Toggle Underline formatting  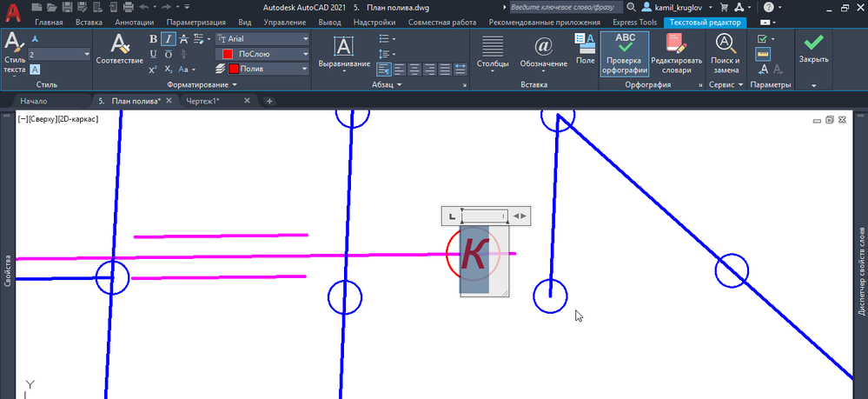(x=153, y=54)
